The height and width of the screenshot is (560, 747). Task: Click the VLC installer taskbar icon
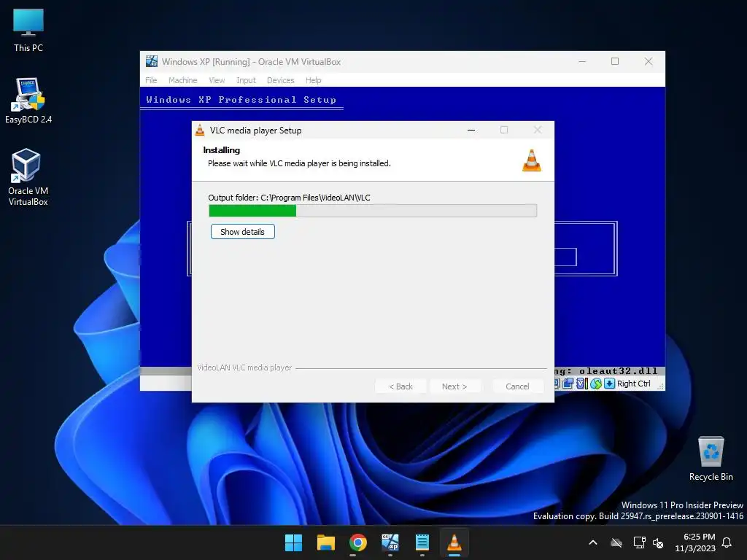454,542
